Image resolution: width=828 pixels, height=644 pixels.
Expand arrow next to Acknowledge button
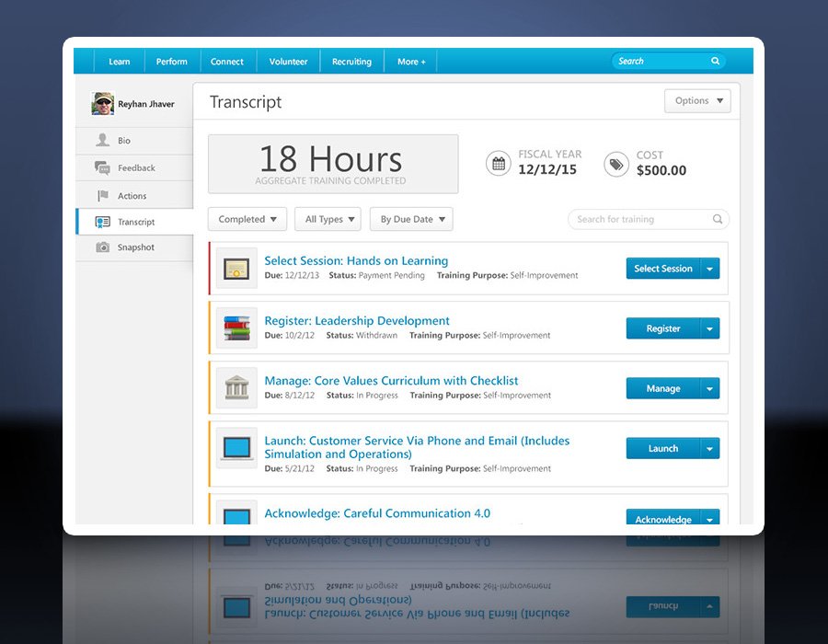[x=709, y=517]
